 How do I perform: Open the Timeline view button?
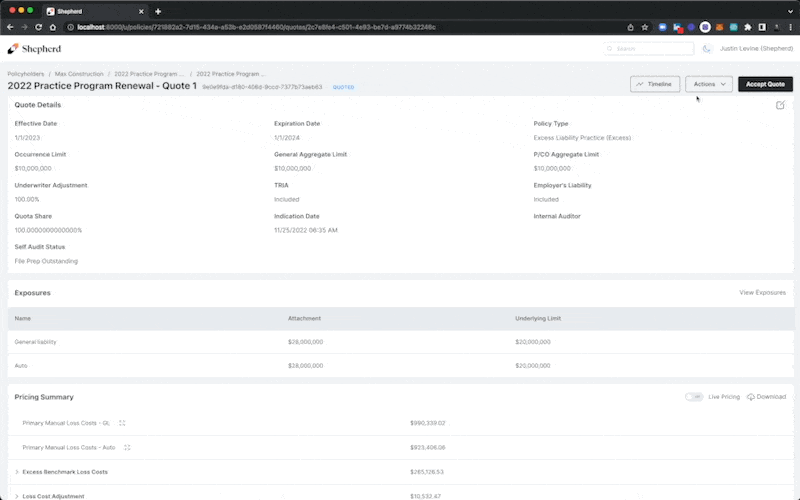pos(655,84)
